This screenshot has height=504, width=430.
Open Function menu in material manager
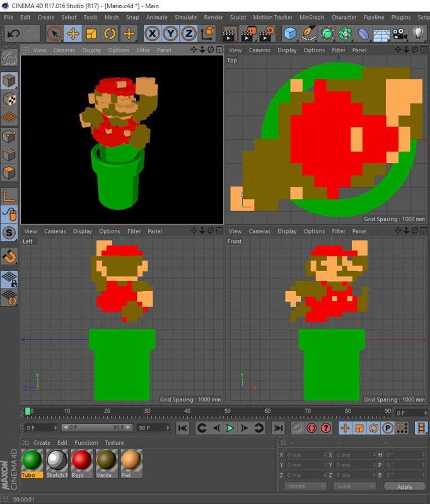coord(86,443)
